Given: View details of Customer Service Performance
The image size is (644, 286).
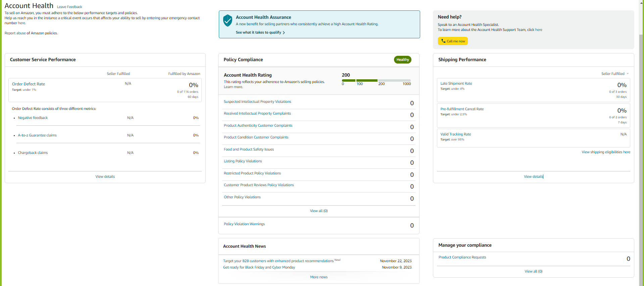Looking at the screenshot, I should click(105, 176).
